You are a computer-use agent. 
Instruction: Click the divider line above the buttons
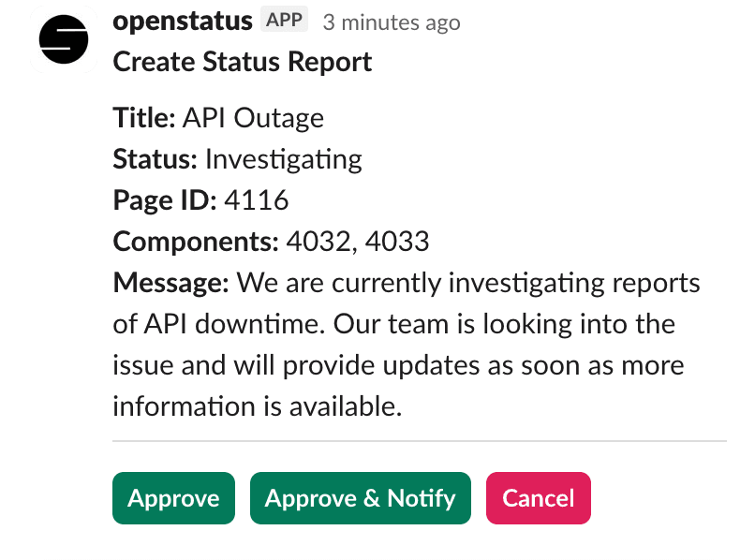point(420,440)
